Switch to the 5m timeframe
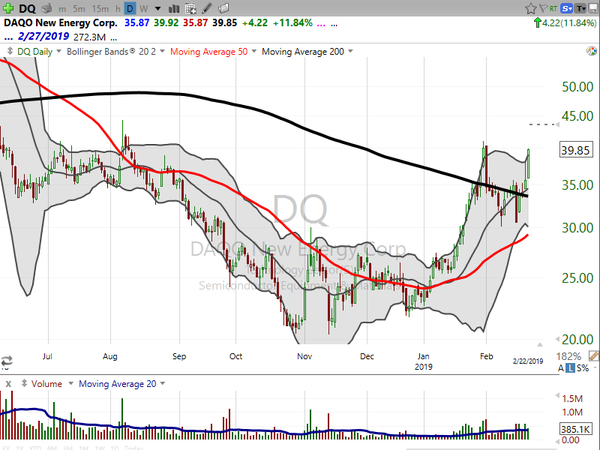This screenshot has width=600, height=450. [x=79, y=8]
